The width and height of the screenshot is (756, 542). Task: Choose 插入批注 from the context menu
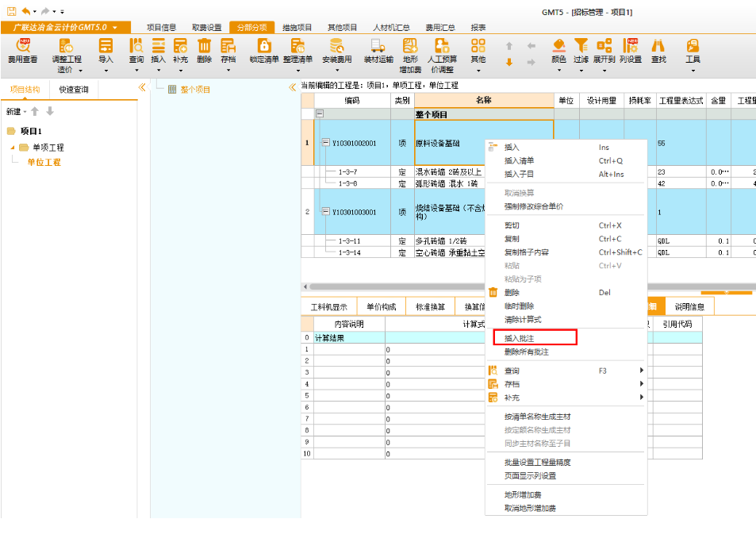520,338
